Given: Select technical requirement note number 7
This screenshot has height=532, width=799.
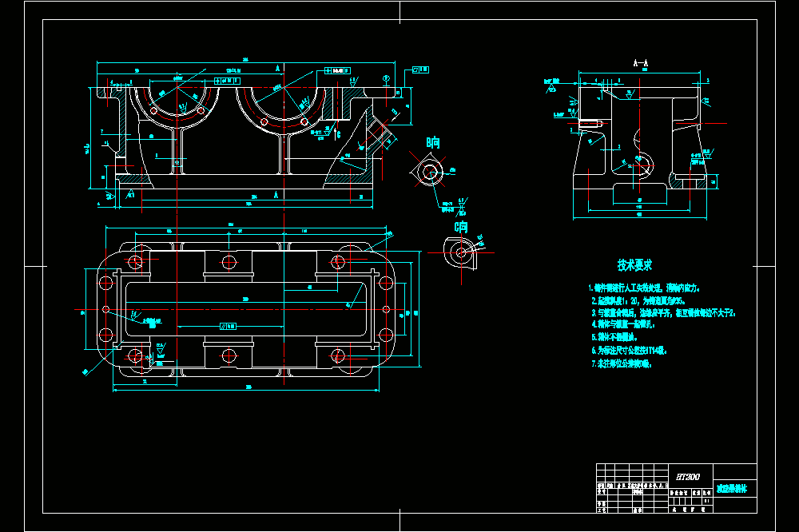Looking at the screenshot, I should tap(621, 363).
